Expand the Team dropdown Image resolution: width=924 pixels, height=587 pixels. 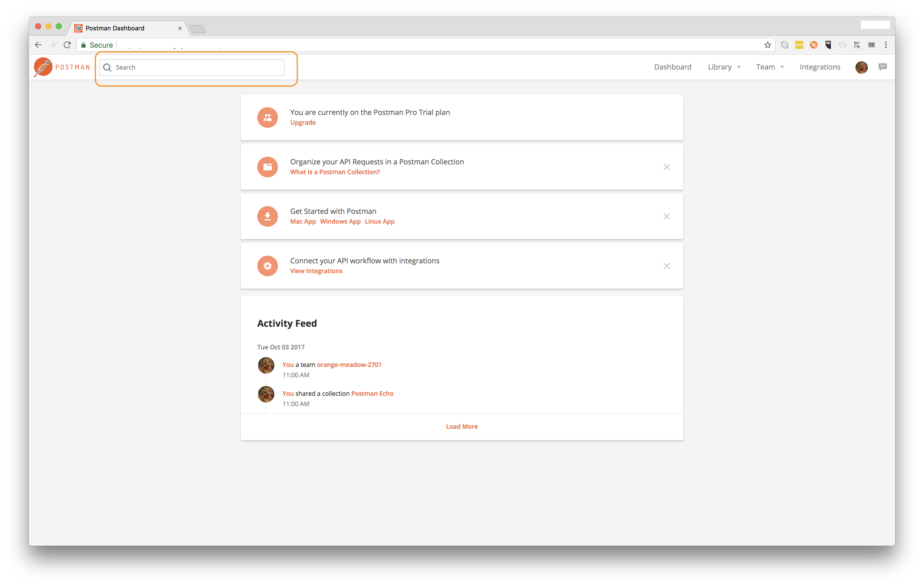[x=770, y=67]
